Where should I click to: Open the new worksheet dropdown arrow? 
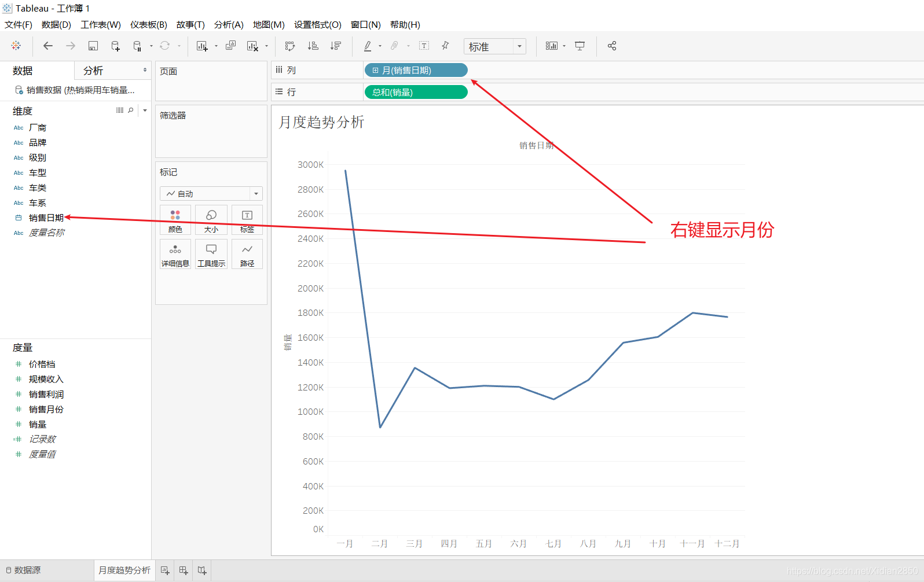click(x=216, y=46)
